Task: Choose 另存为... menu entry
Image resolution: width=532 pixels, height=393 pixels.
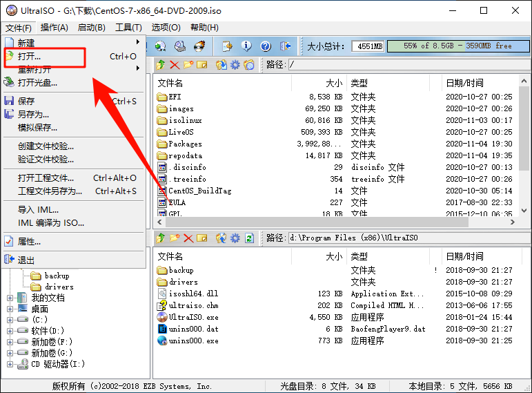Action: coord(73,115)
